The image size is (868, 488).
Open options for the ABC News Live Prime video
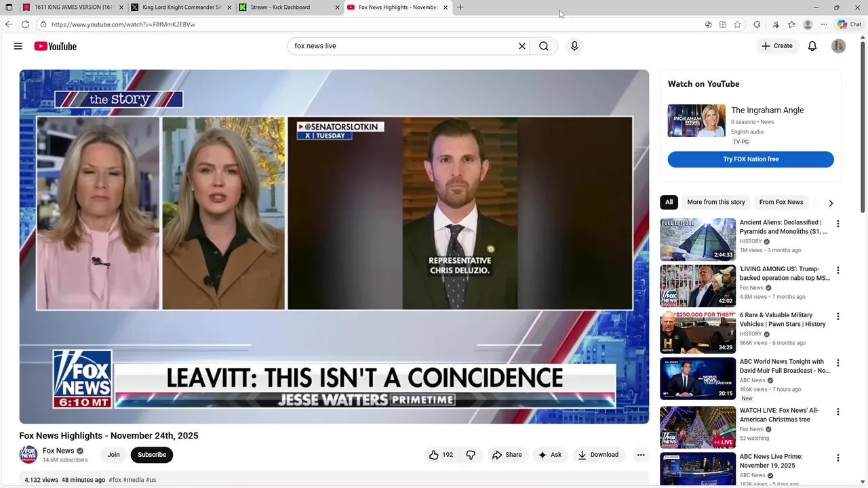(837, 458)
